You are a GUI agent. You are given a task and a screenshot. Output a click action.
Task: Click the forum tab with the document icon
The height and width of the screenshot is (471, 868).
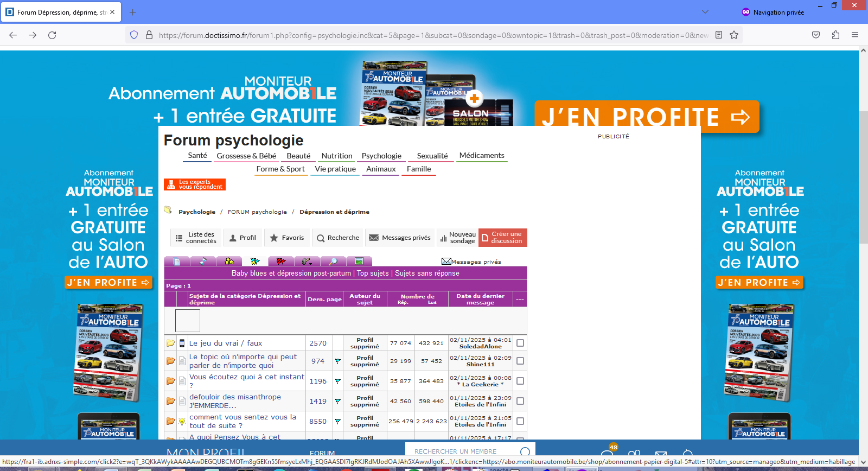click(x=177, y=261)
